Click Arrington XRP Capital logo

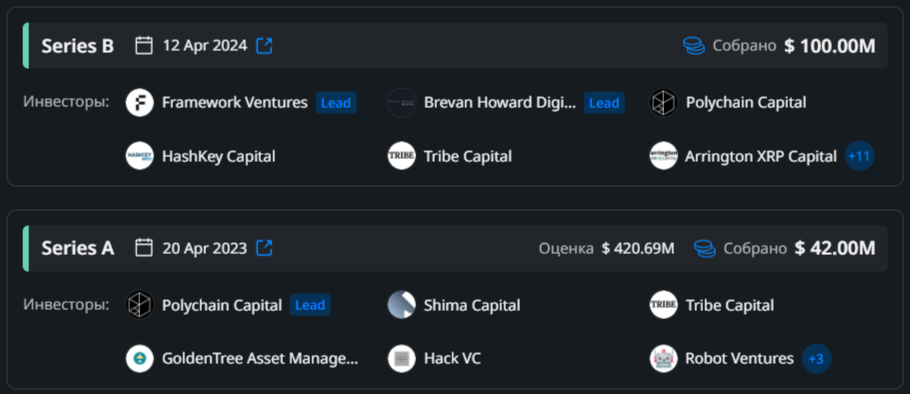coord(663,156)
